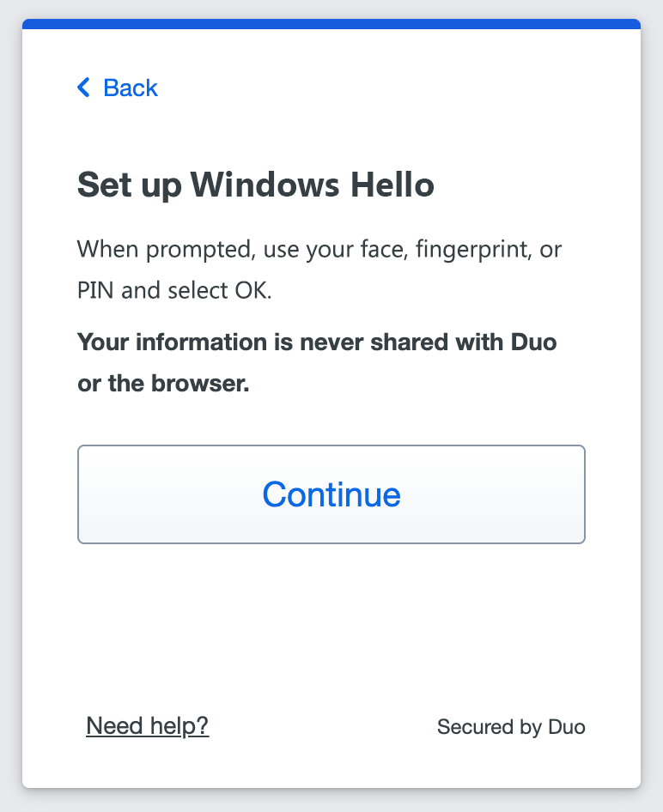Click the Set up Windows Hello heading

[256, 185]
